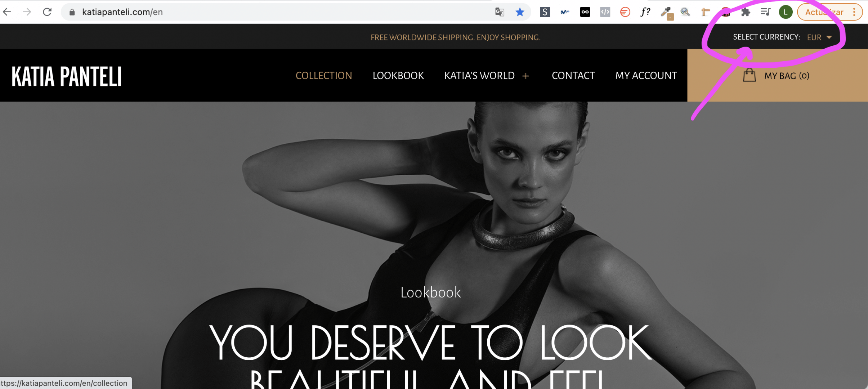This screenshot has height=389, width=868.
Task: Open the S extension icon
Action: coord(545,12)
